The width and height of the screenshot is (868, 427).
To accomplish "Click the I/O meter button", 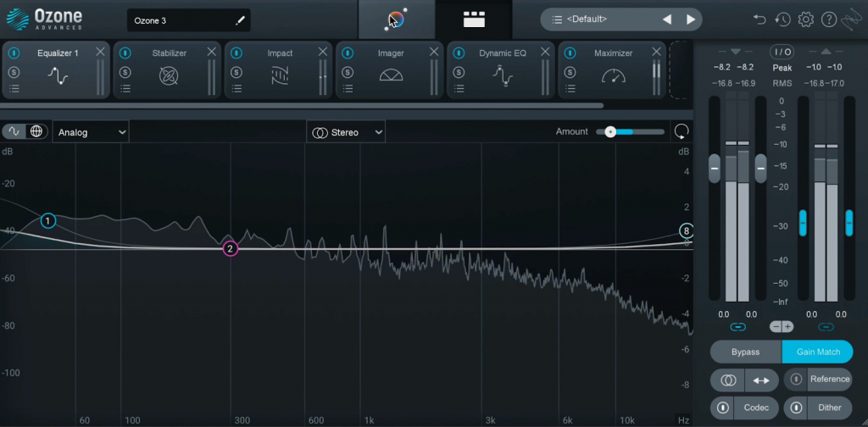I will click(782, 52).
